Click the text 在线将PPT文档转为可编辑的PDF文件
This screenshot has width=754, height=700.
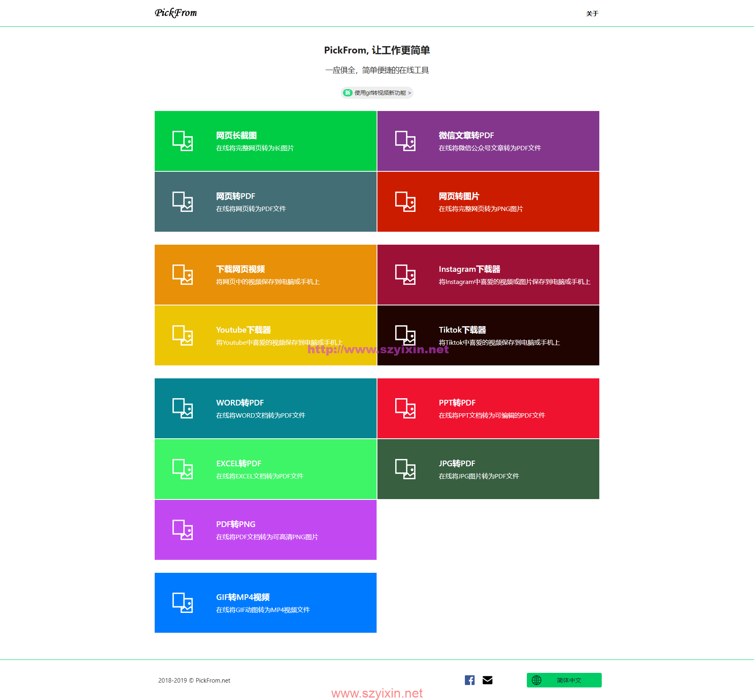pos(492,416)
